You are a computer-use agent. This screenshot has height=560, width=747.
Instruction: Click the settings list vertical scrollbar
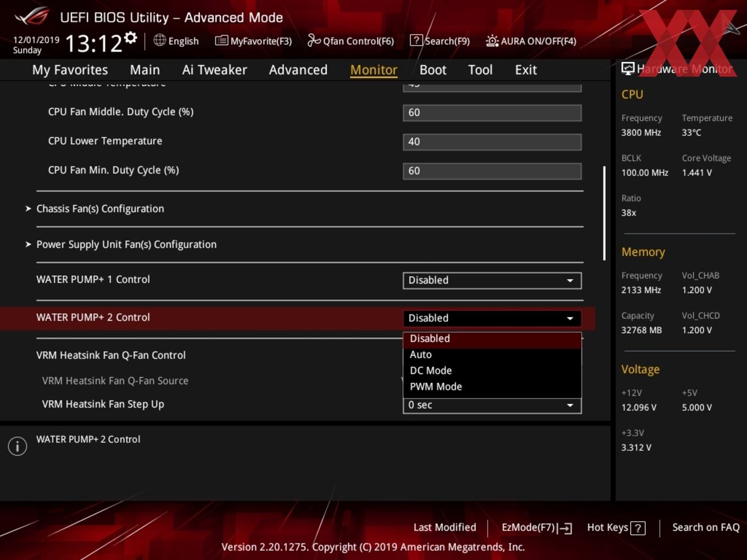coord(604,213)
